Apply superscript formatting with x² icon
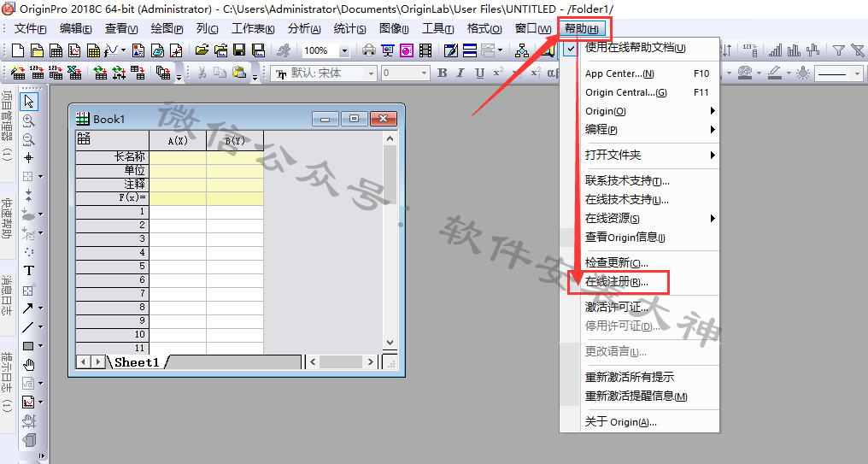868x464 pixels. 498,73
